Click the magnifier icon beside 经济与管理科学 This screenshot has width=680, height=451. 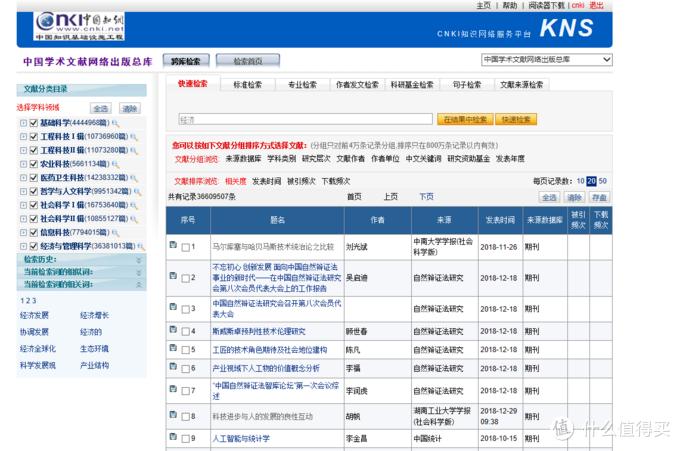click(141, 247)
